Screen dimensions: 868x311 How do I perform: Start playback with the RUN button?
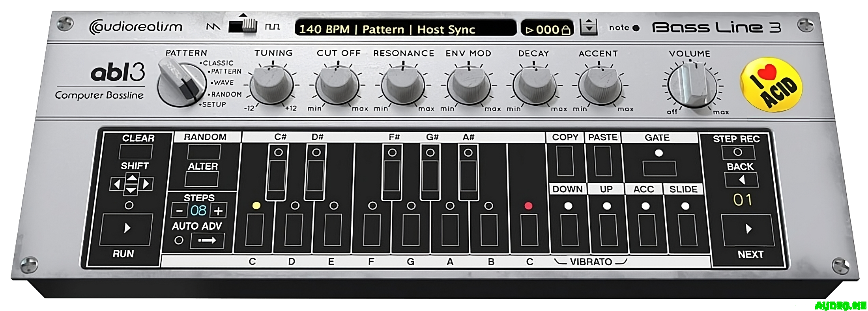click(127, 229)
